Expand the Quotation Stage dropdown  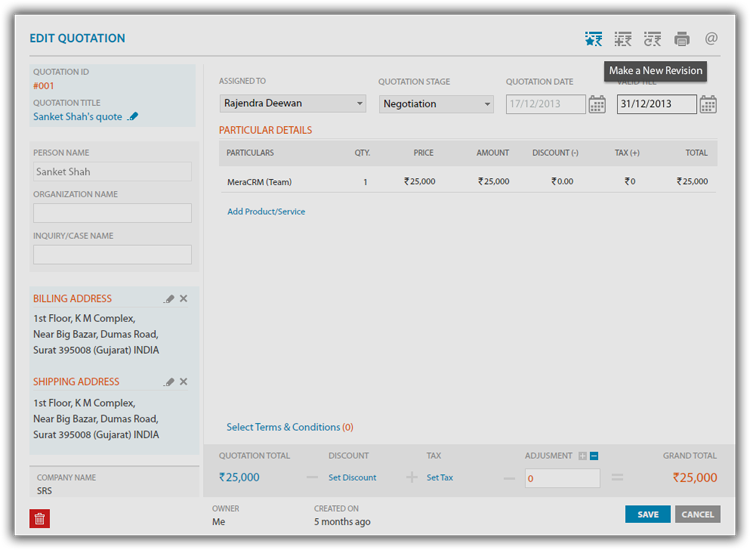coord(436,103)
